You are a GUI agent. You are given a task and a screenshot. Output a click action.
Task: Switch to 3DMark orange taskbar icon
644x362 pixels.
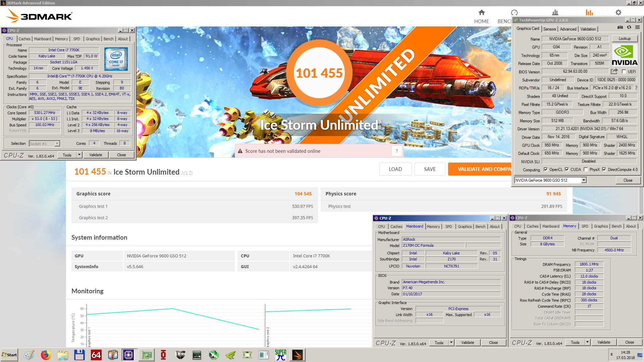297,355
